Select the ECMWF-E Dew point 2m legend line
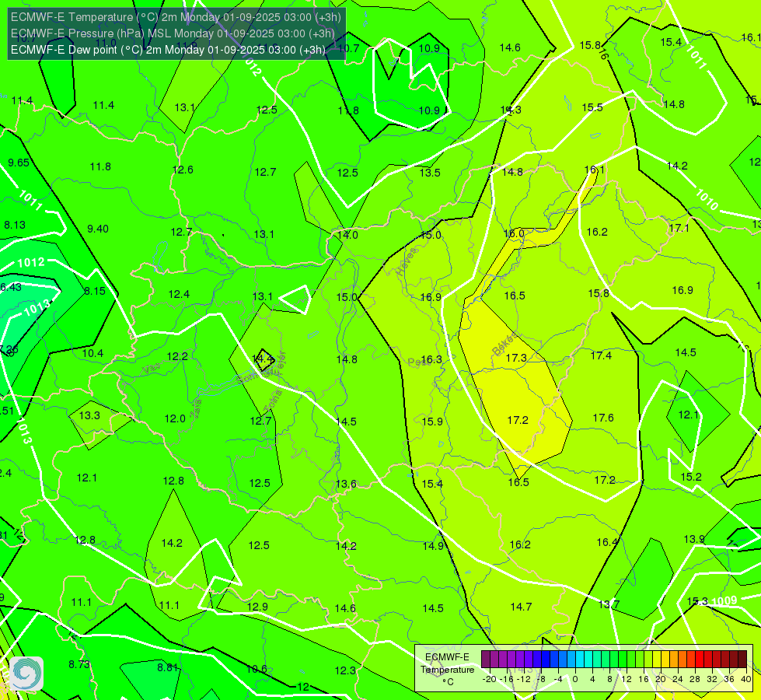Screen dimensions: 761x700 tap(168, 50)
